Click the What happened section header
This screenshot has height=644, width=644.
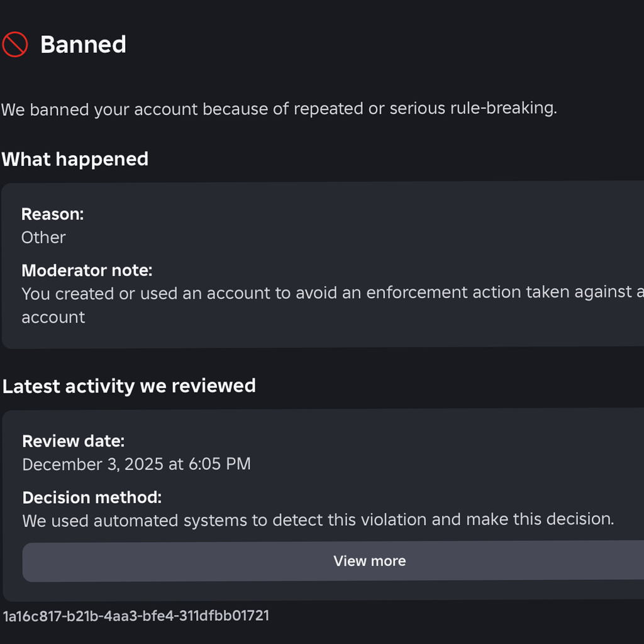75,159
